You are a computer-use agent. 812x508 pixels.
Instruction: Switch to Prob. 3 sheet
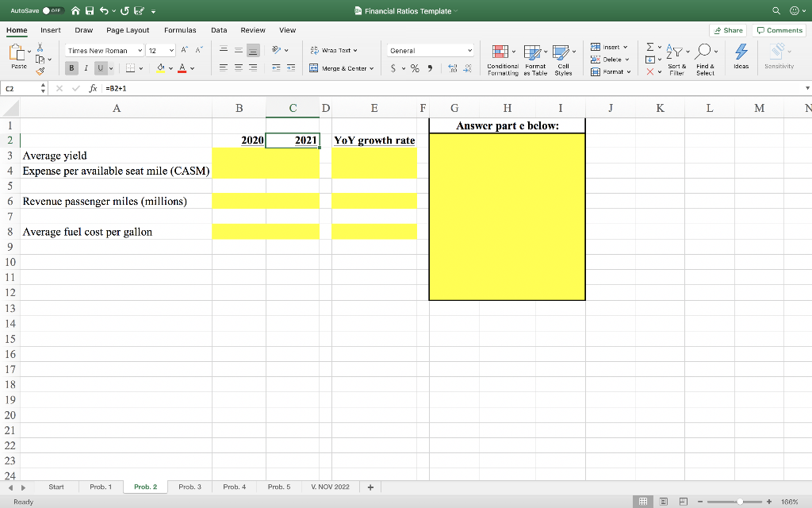[x=190, y=487]
